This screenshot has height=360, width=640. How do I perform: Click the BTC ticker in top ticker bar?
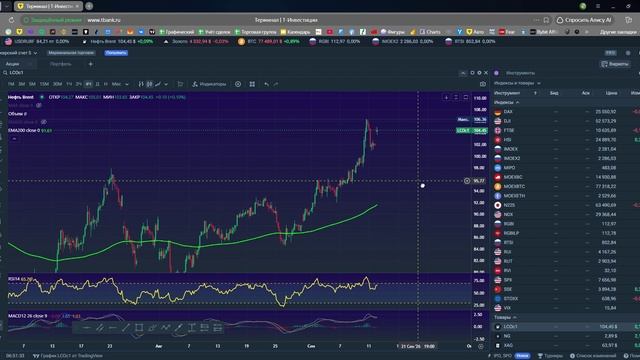[x=269, y=41]
